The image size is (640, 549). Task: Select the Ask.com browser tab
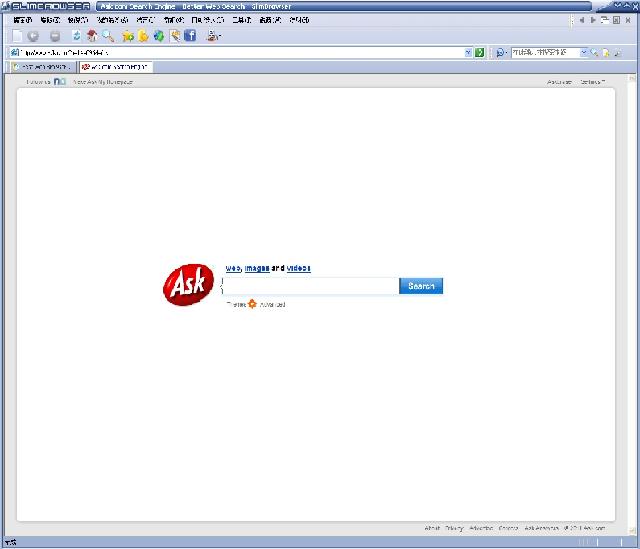point(115,67)
